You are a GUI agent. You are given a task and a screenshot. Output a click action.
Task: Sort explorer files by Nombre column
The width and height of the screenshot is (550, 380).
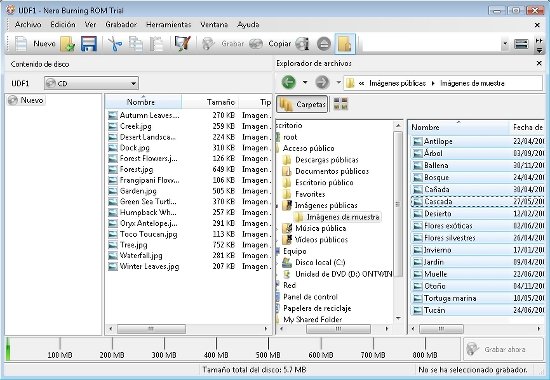[x=458, y=127]
